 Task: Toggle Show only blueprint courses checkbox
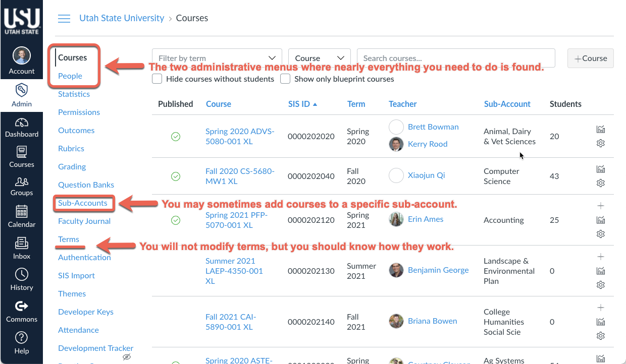tap(285, 79)
